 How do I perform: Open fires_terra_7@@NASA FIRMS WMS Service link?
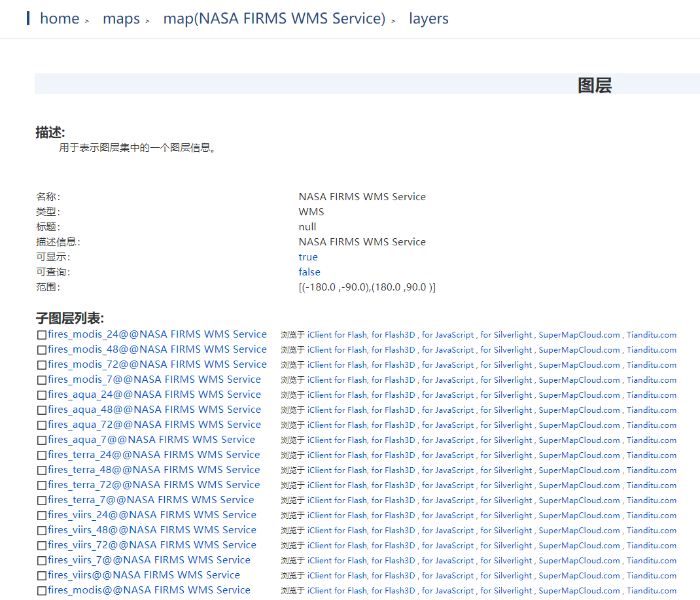[x=151, y=500]
